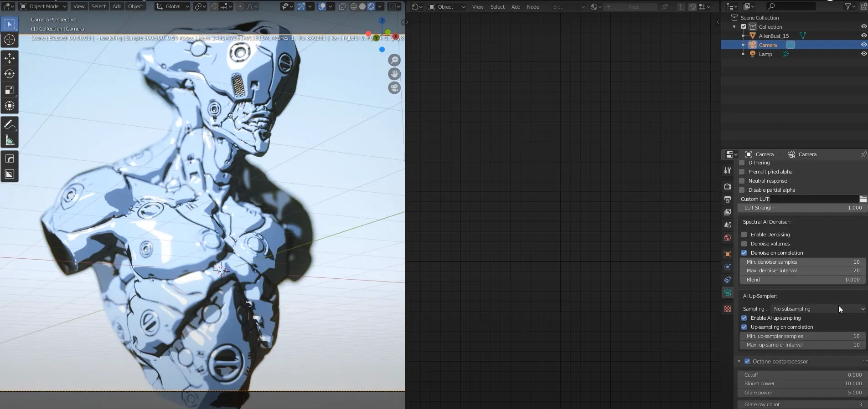
Task: Select the Rotate tool in viewport toolbar
Action: pos(10,74)
